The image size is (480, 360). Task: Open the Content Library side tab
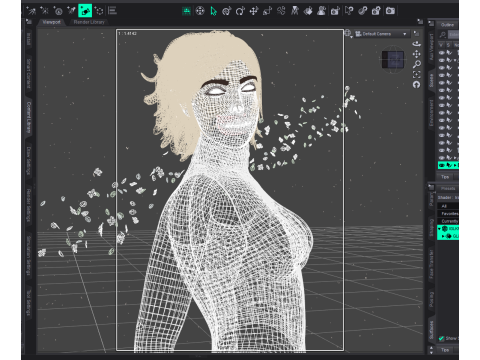coord(29,117)
